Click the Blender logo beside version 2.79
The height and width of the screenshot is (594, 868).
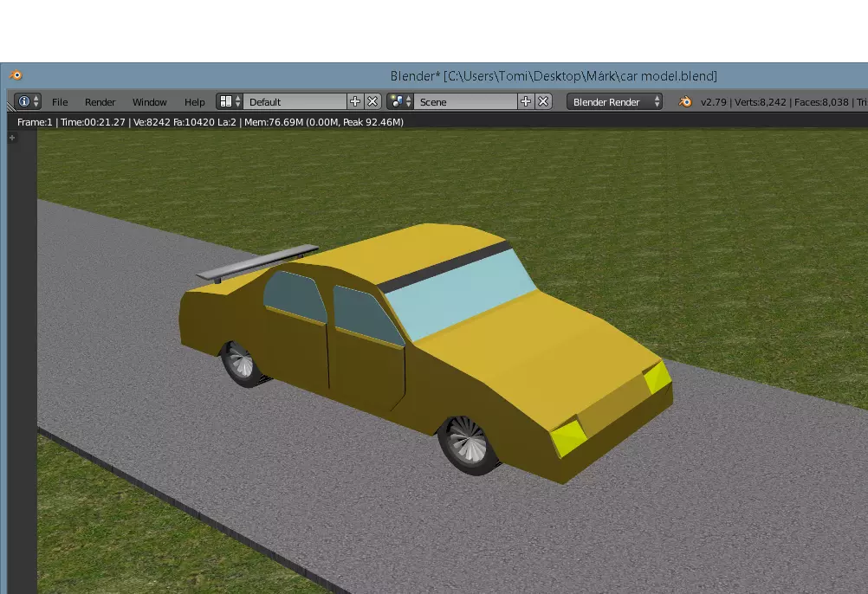[684, 102]
